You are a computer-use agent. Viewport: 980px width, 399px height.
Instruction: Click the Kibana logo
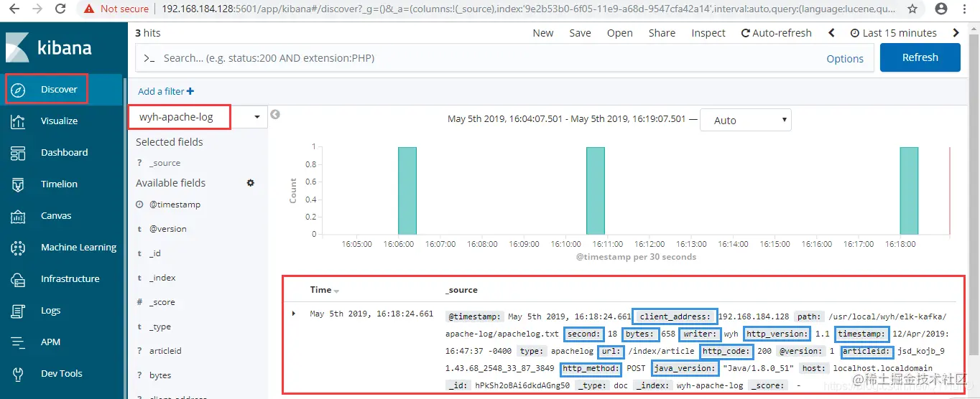click(x=49, y=48)
